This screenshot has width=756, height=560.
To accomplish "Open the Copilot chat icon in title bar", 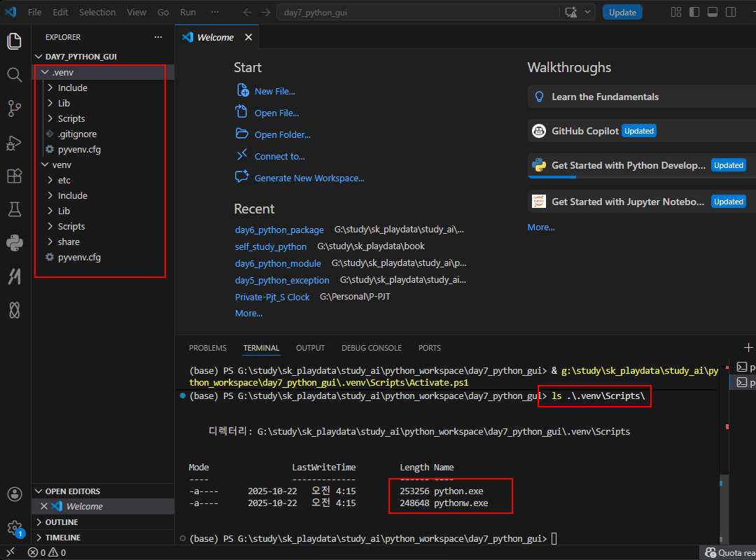I will (571, 12).
